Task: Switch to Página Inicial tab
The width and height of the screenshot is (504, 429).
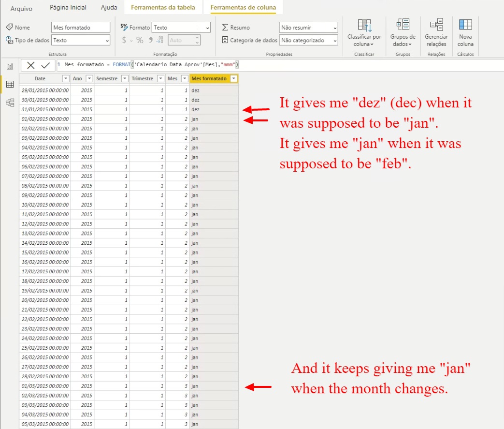Action: (68, 7)
